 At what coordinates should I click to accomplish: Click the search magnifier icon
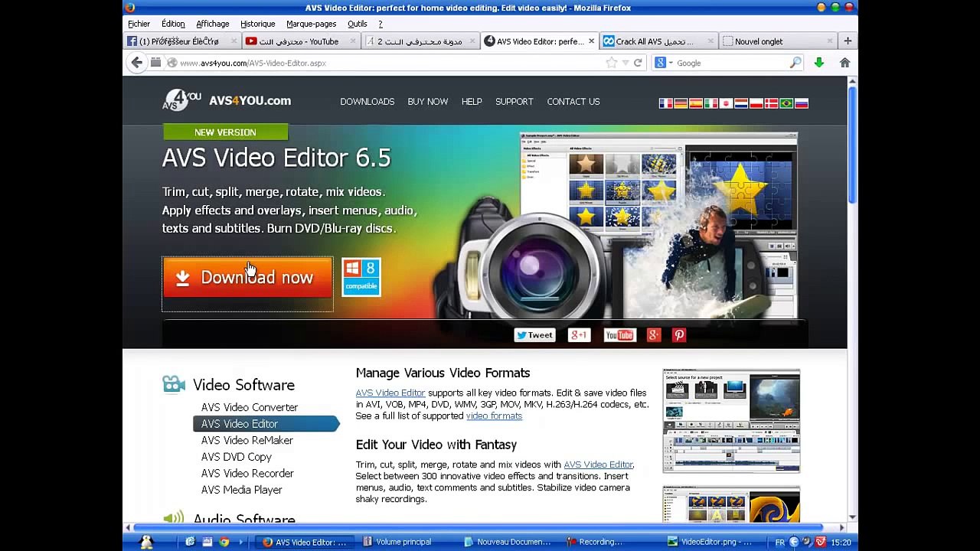(x=795, y=63)
